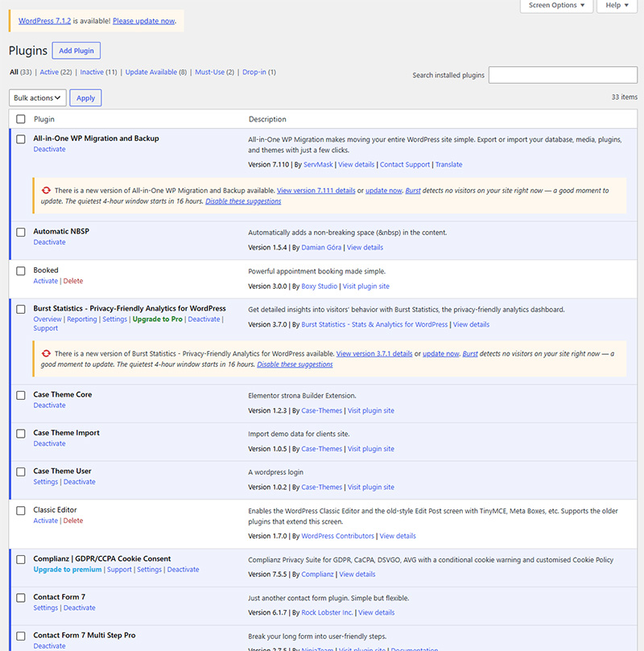Click Complianz Upgrade to premium
The width and height of the screenshot is (644, 651).
pos(68,569)
